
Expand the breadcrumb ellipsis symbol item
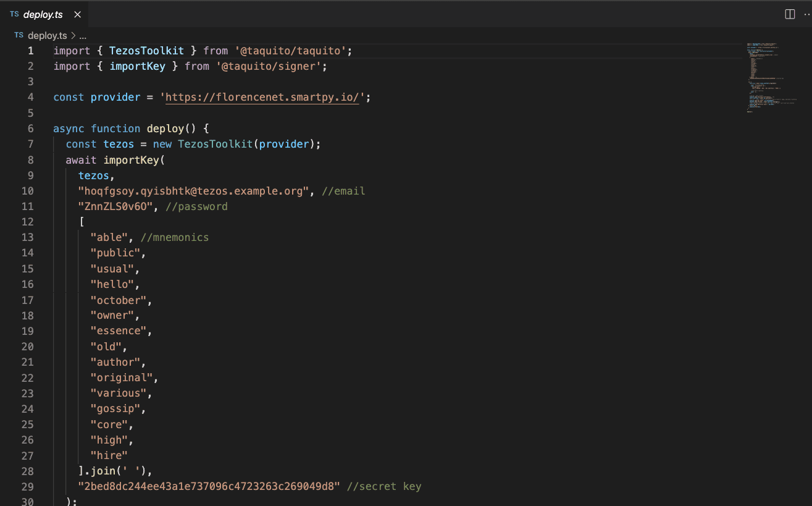(83, 35)
